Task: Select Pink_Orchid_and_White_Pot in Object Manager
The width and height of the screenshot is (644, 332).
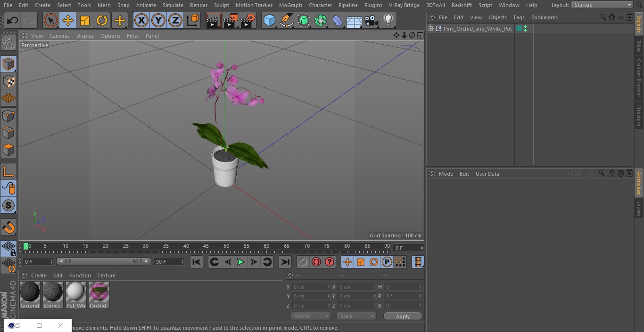Action: click(478, 29)
